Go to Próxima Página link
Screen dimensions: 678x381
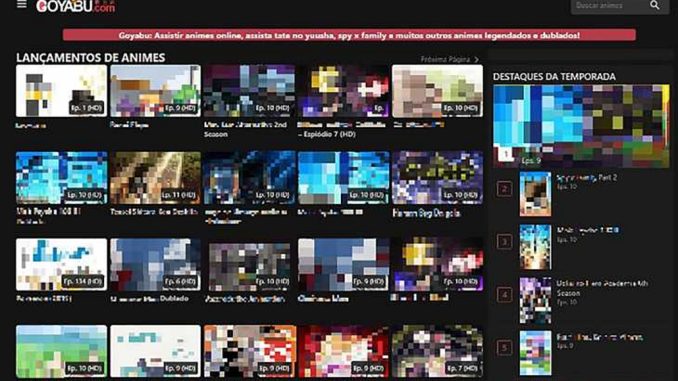[450, 59]
